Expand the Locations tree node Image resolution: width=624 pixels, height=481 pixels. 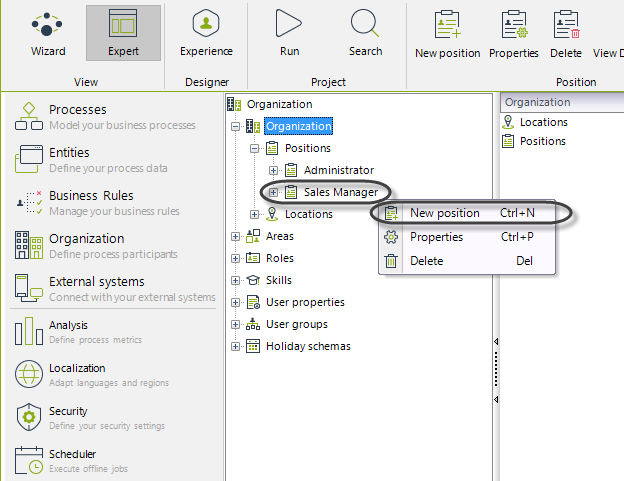254,214
